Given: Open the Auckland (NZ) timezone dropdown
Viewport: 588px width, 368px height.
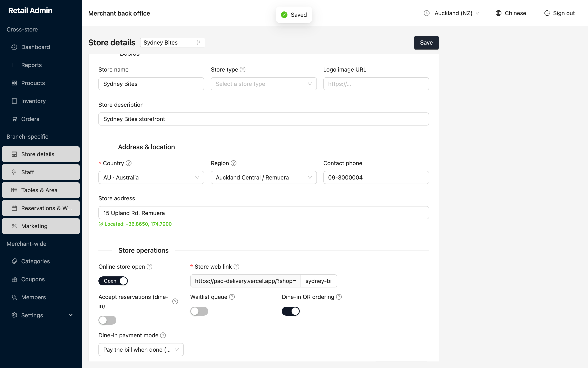Looking at the screenshot, I should coord(451,13).
